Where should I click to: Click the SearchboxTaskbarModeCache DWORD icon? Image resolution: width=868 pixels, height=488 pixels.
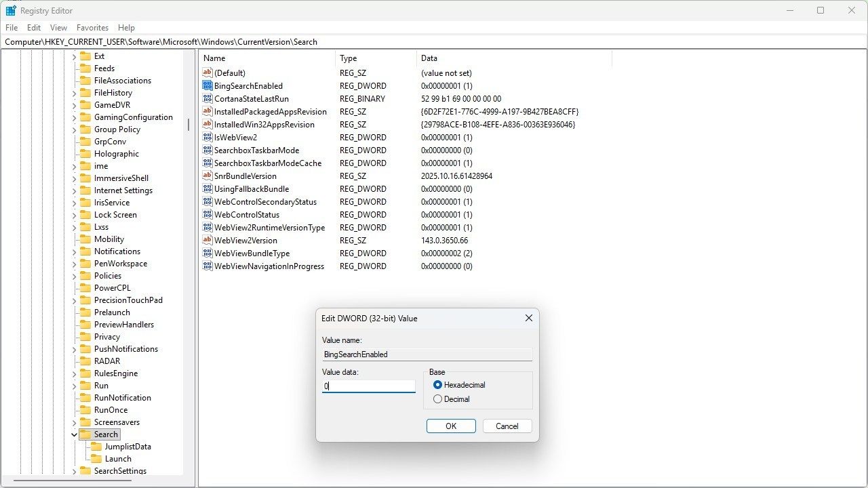tap(208, 163)
